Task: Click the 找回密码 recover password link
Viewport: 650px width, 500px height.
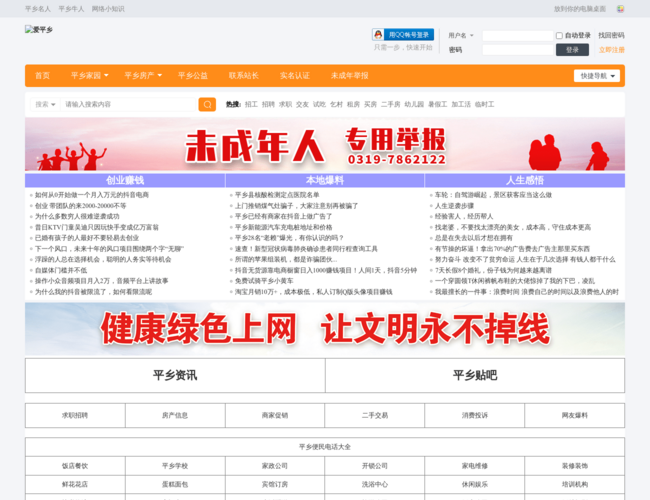Action: (611, 35)
